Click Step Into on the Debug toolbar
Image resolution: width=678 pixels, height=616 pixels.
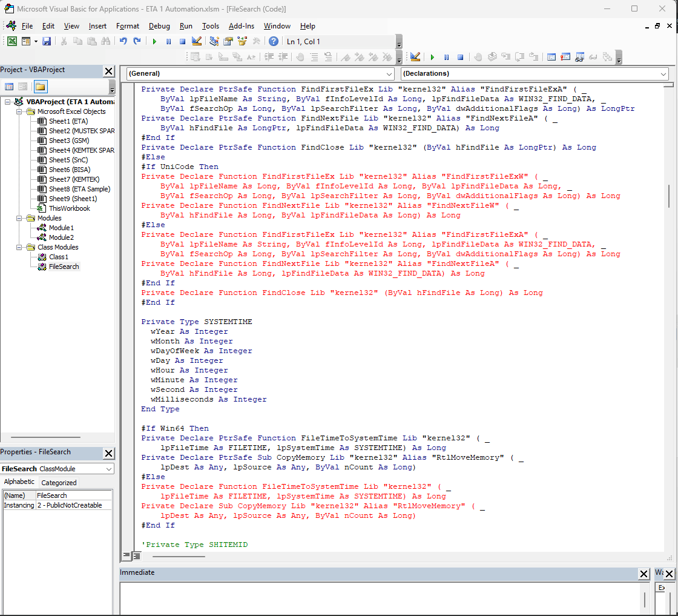click(x=506, y=57)
